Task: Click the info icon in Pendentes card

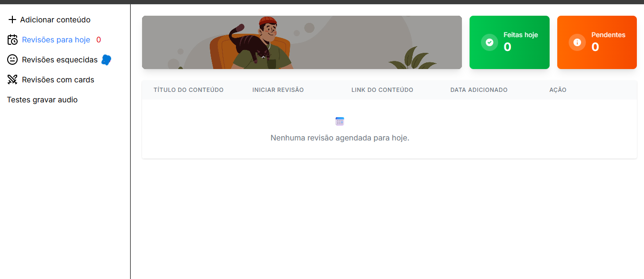Action: 577,42
